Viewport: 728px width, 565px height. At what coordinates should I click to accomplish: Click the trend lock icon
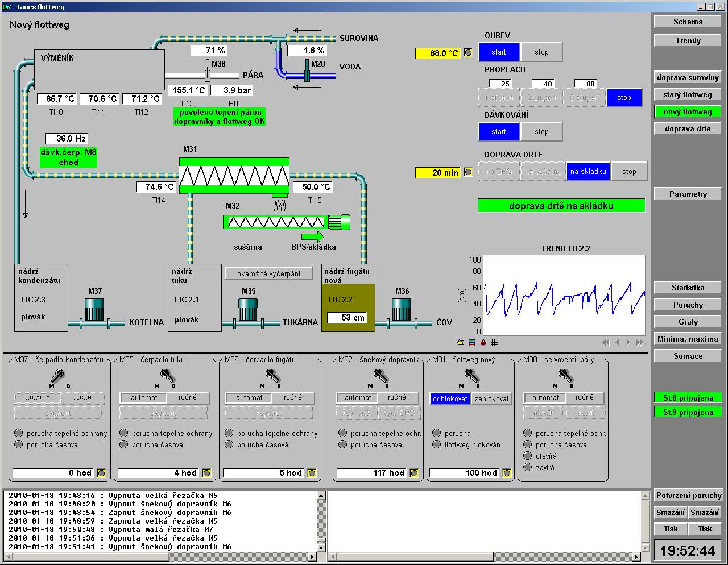(x=483, y=343)
